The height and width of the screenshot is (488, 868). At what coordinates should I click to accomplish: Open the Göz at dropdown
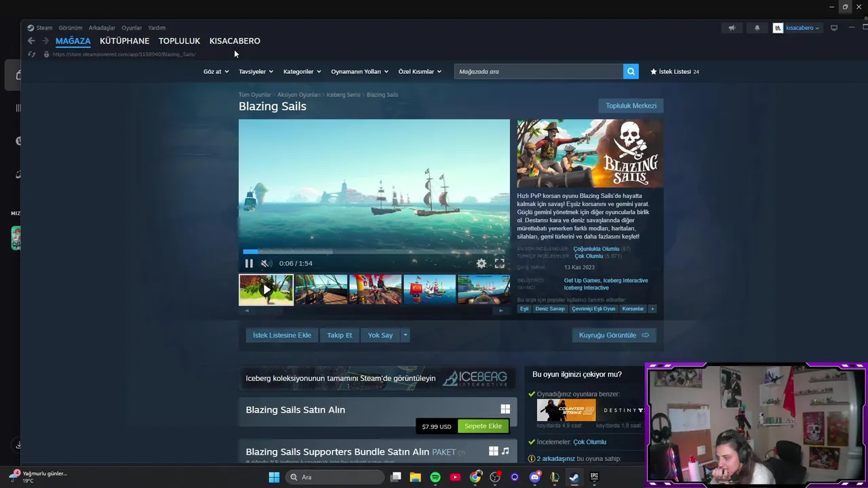pyautogui.click(x=216, y=71)
